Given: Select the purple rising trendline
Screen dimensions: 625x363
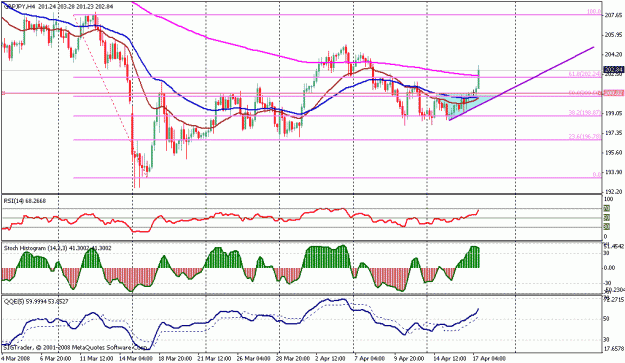Looking at the screenshot, I should [x=521, y=83].
